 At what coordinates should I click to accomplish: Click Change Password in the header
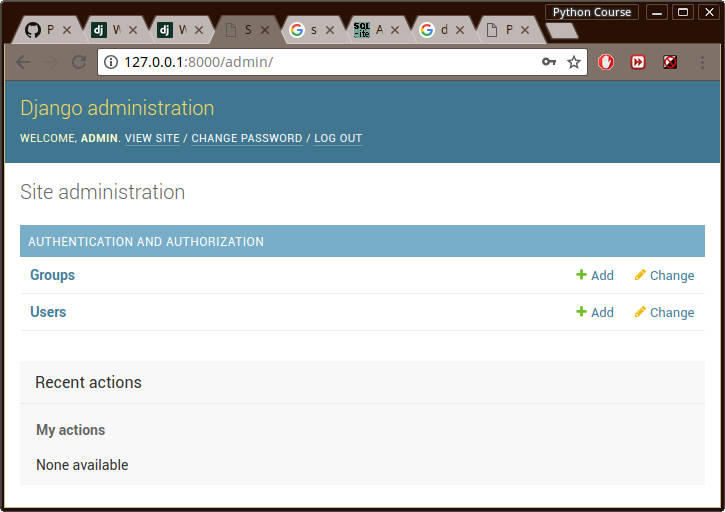(246, 138)
